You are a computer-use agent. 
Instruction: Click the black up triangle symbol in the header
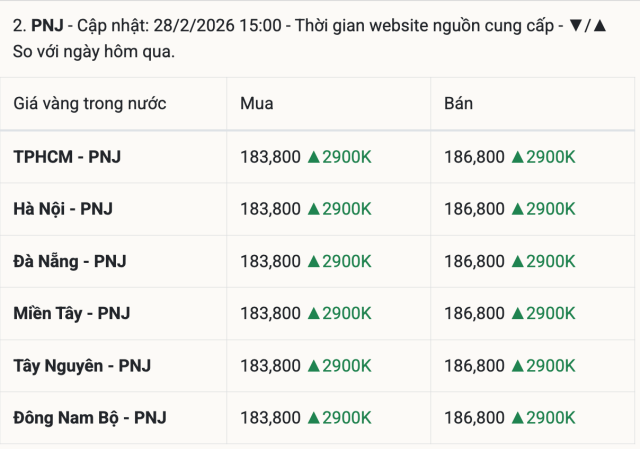(x=599, y=24)
